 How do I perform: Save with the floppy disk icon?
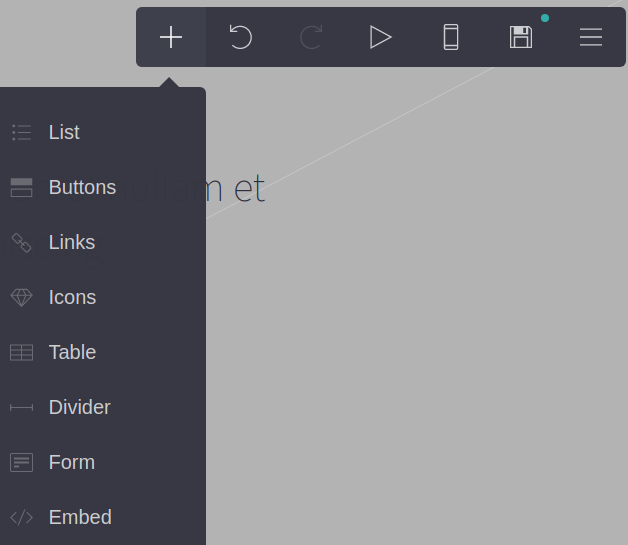click(x=521, y=37)
